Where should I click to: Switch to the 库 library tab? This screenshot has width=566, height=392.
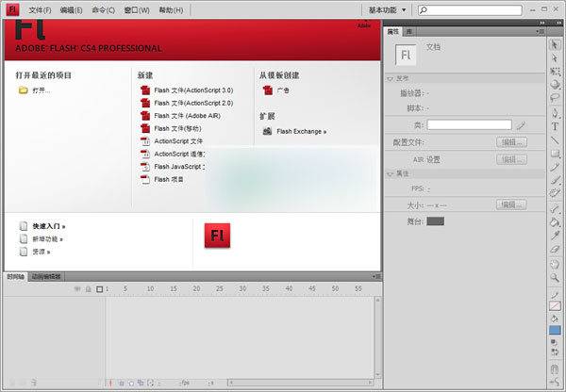[408, 32]
